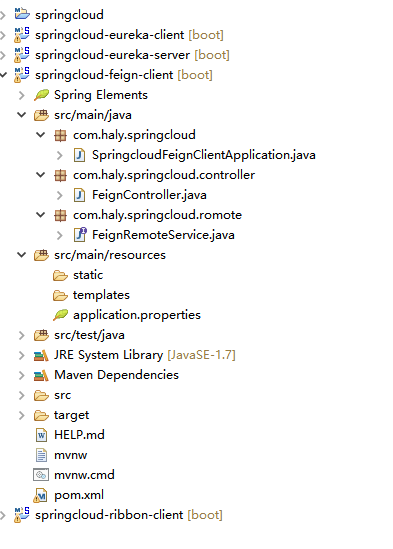Expand the plain src folder
Screen dimensions: 393x549
(x=22, y=395)
